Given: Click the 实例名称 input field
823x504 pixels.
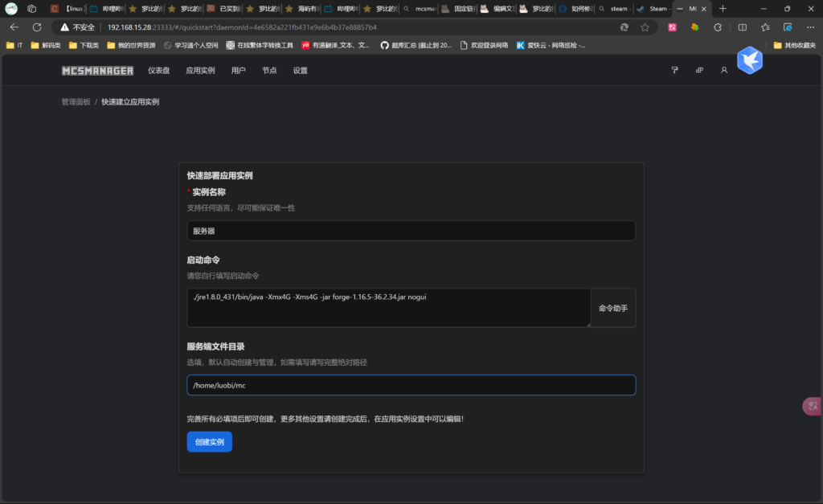Looking at the screenshot, I should tap(411, 231).
